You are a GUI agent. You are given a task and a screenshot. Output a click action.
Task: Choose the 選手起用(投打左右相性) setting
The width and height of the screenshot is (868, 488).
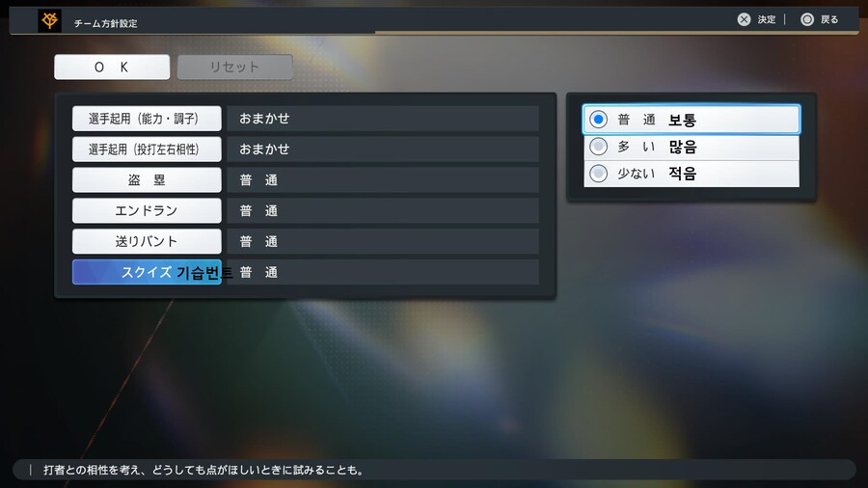147,149
